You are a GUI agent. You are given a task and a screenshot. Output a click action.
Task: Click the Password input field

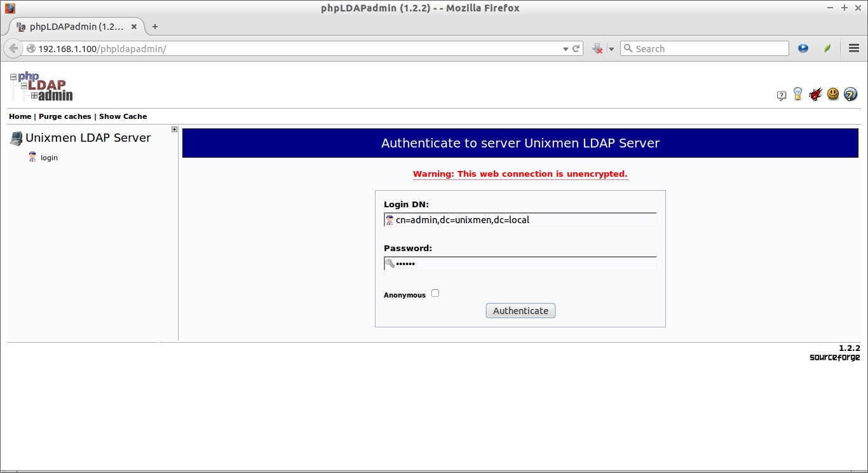coord(520,263)
